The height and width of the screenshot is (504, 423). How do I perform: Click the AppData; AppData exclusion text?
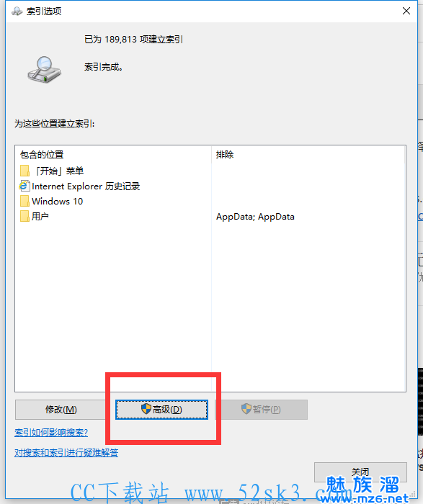255,217
